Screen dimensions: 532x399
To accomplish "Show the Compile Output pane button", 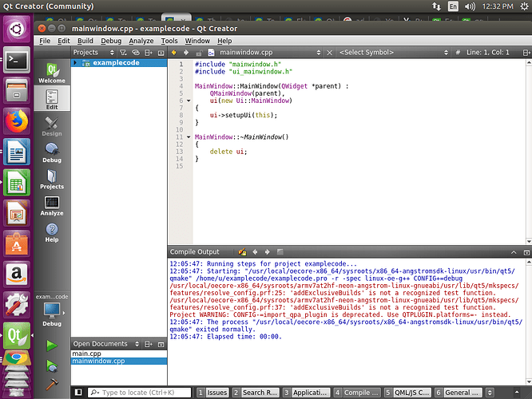I will coord(357,393).
